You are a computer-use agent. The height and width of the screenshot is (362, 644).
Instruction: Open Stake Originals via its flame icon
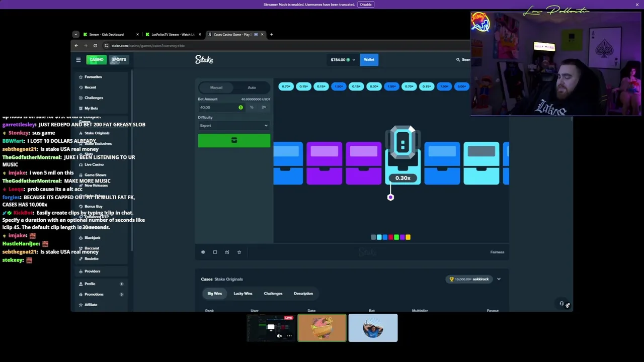[x=80, y=133]
